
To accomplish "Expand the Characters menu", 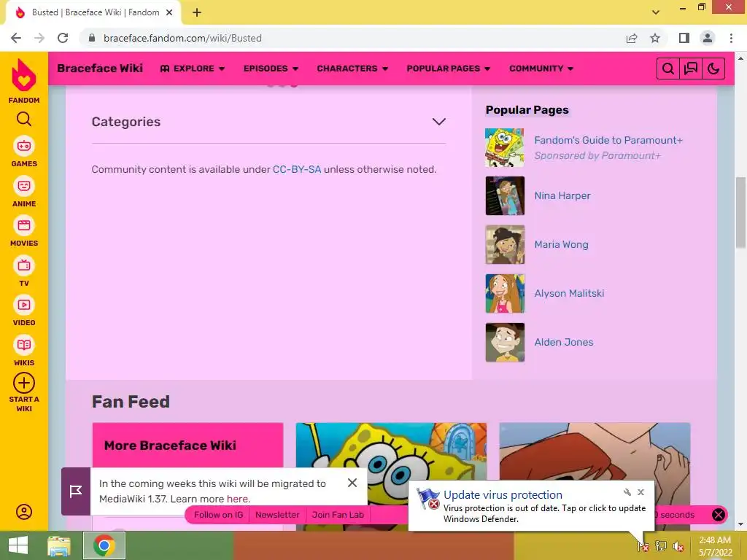I will click(x=352, y=69).
